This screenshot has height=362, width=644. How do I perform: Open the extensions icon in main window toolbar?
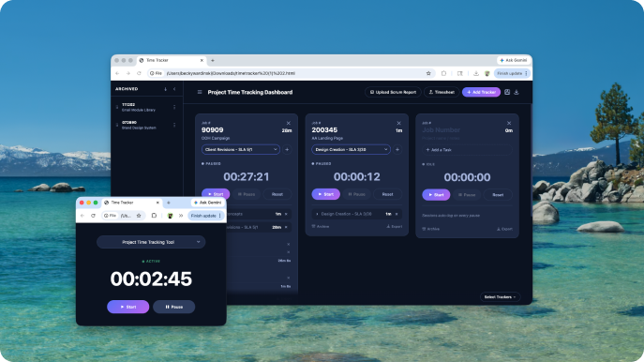[443, 73]
